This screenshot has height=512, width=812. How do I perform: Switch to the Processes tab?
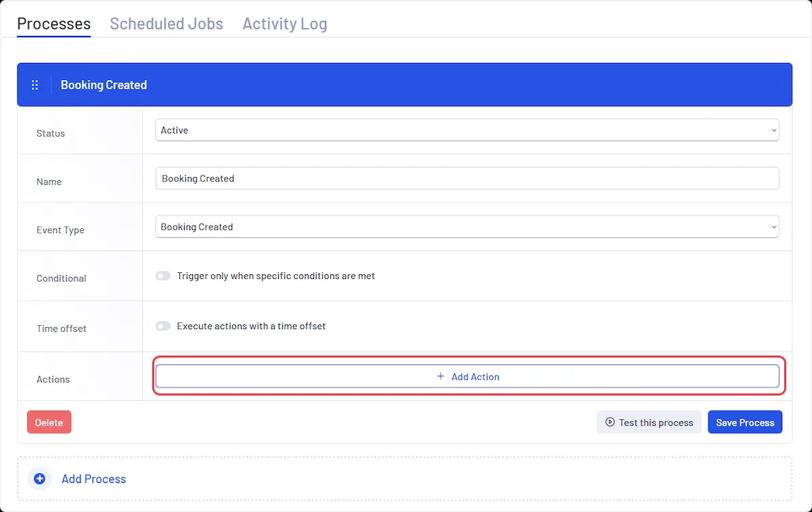point(54,24)
